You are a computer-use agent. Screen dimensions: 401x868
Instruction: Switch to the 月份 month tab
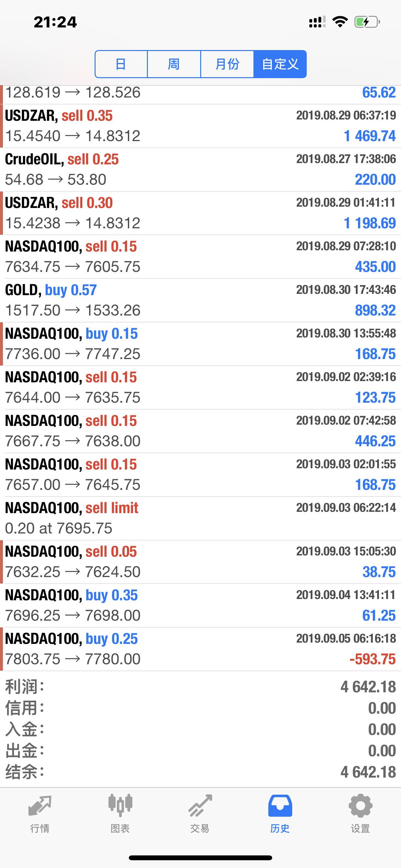(x=227, y=64)
